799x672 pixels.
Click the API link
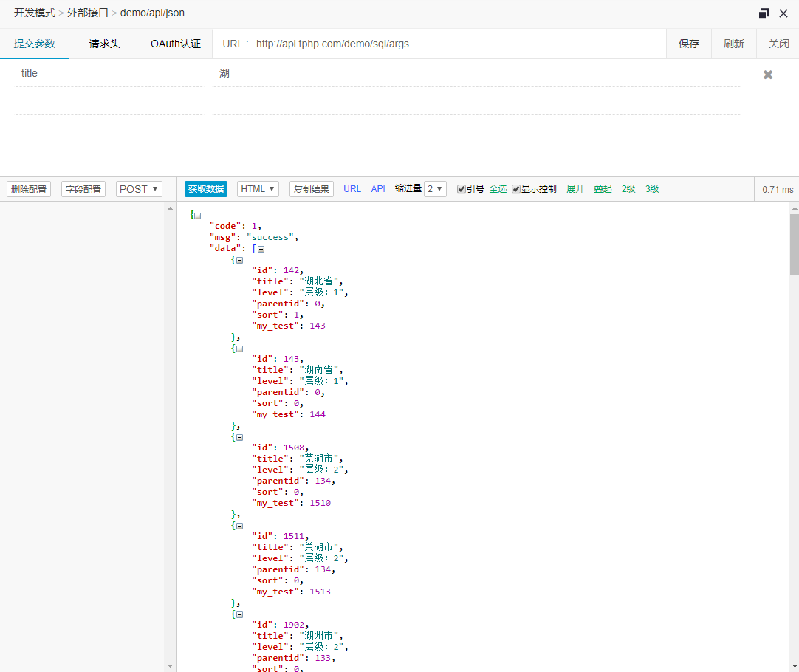click(378, 189)
